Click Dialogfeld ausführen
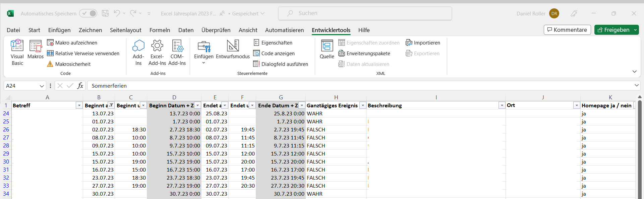Screen dimensions: 644x199 [x=281, y=64]
